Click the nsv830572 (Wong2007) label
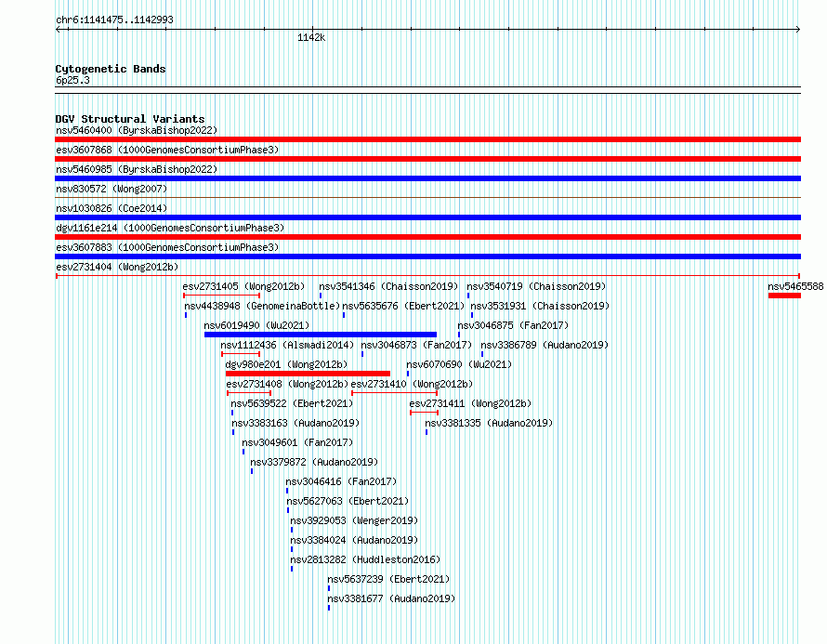The height and width of the screenshot is (644, 827). (112, 189)
